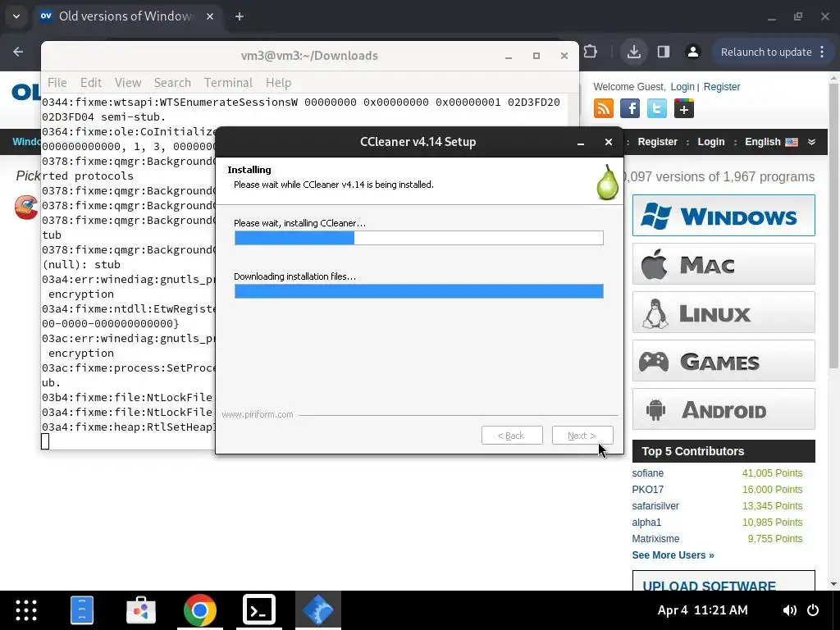The width and height of the screenshot is (840, 630).
Task: Select the Android platform banner
Action: pos(724,409)
